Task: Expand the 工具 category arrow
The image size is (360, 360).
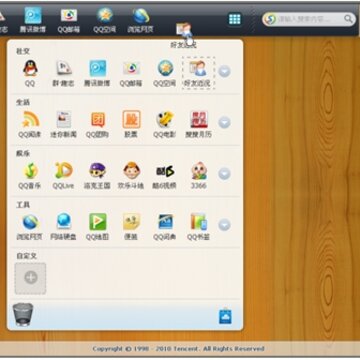Action: coord(224,225)
